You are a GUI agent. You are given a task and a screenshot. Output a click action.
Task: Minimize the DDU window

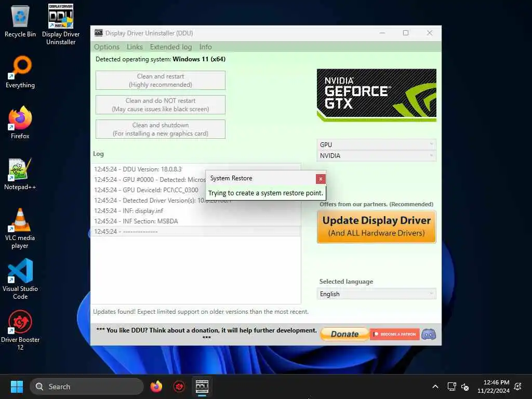(382, 33)
